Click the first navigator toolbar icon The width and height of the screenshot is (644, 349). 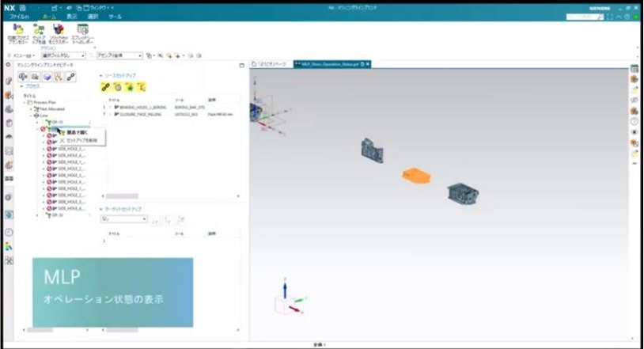click(23, 77)
